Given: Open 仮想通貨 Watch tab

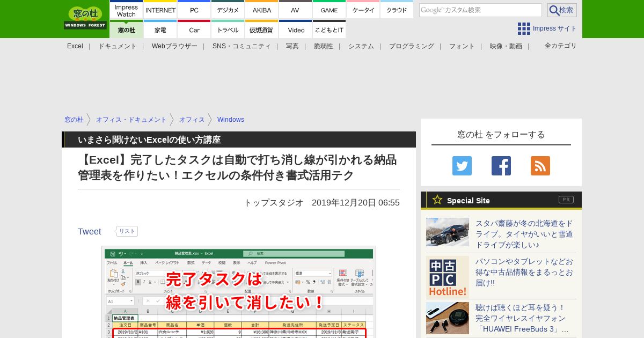Looking at the screenshot, I should tap(262, 30).
